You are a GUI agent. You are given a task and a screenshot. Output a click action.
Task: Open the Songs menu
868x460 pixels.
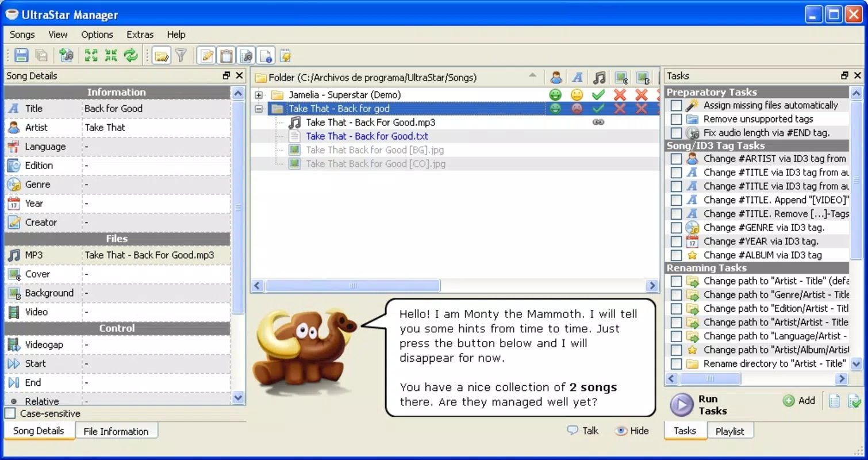point(22,34)
